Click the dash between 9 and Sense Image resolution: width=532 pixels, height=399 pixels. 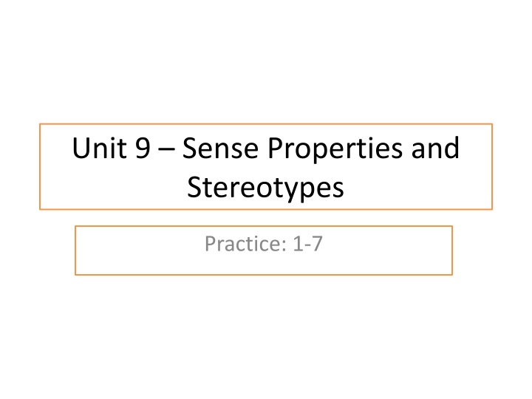[166, 150]
